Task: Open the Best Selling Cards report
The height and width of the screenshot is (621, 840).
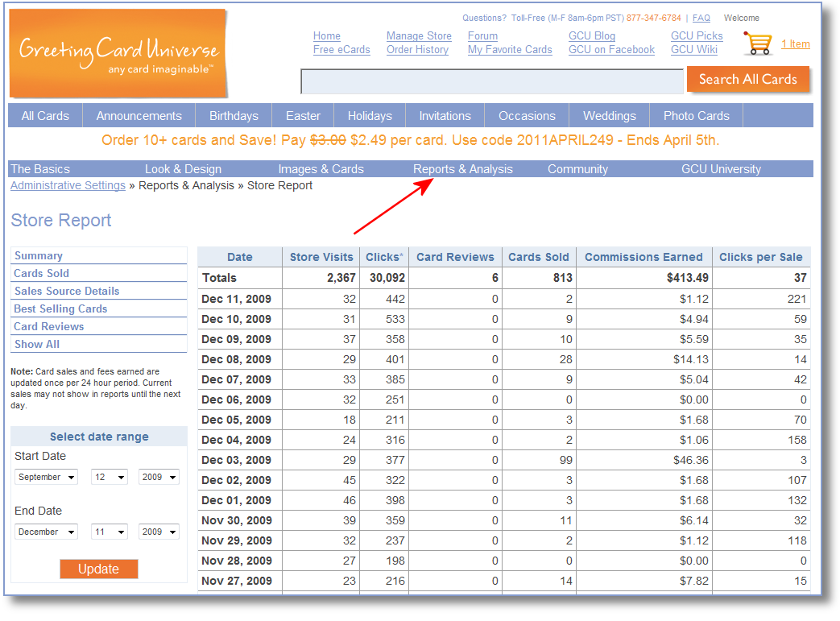Action: tap(60, 308)
